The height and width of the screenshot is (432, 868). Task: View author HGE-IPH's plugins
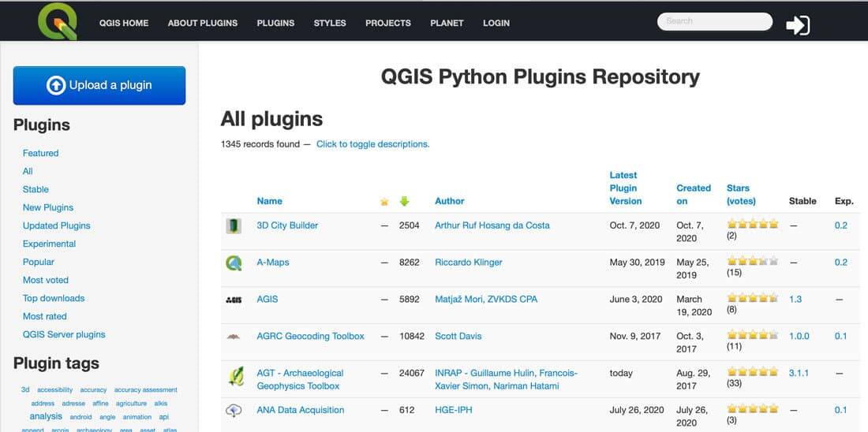coord(454,411)
